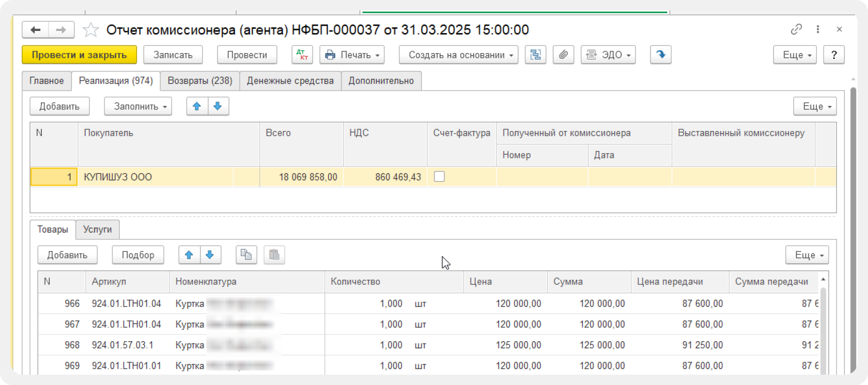This screenshot has width=868, height=385.
Task: Move goods row down in Товары table
Action: point(210,255)
